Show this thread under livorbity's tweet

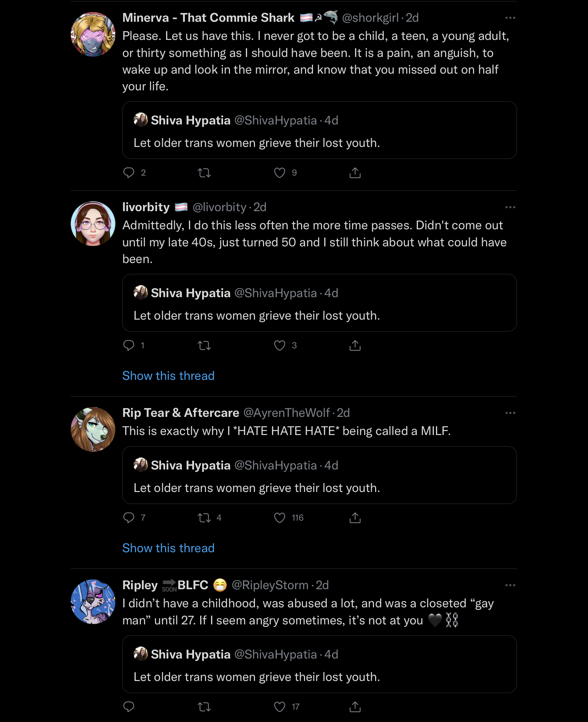168,376
